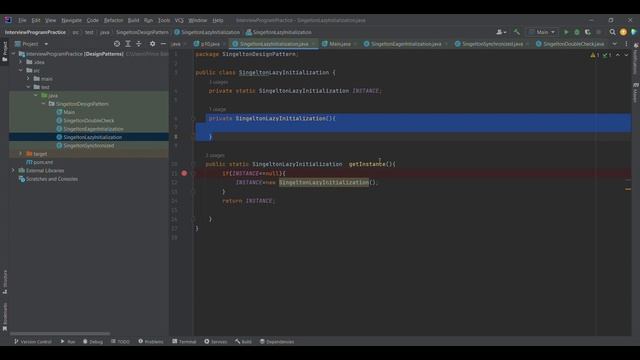The height and width of the screenshot is (360, 640).
Task: Select SingletonDoubleCheck in project tree
Action: point(89,120)
